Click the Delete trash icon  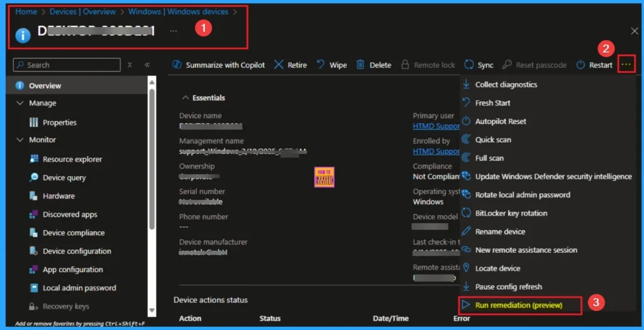coord(360,65)
